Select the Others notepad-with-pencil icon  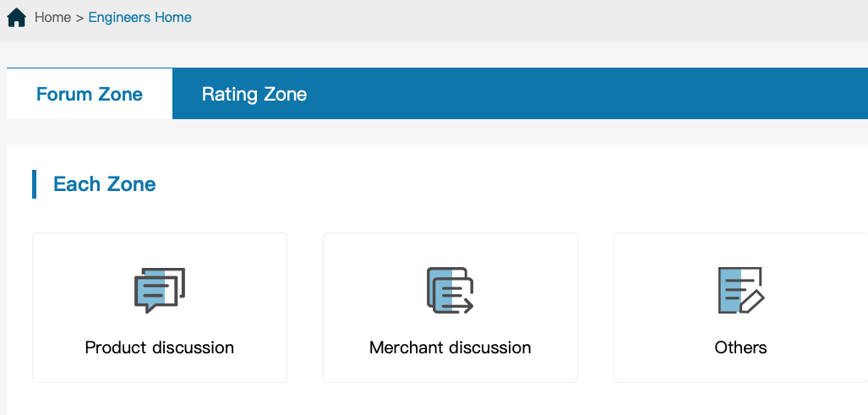pos(740,291)
